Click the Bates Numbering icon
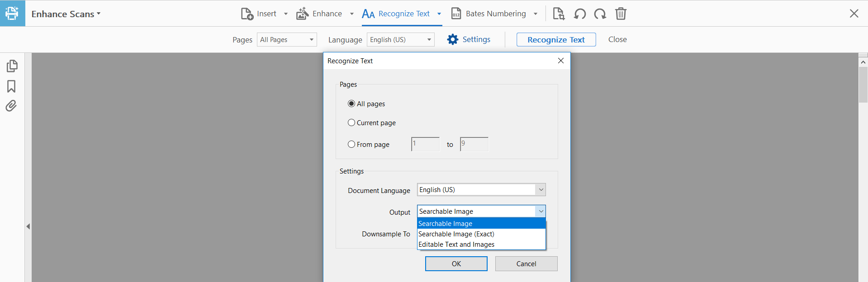Viewport: 868px width, 282px height. coord(456,14)
